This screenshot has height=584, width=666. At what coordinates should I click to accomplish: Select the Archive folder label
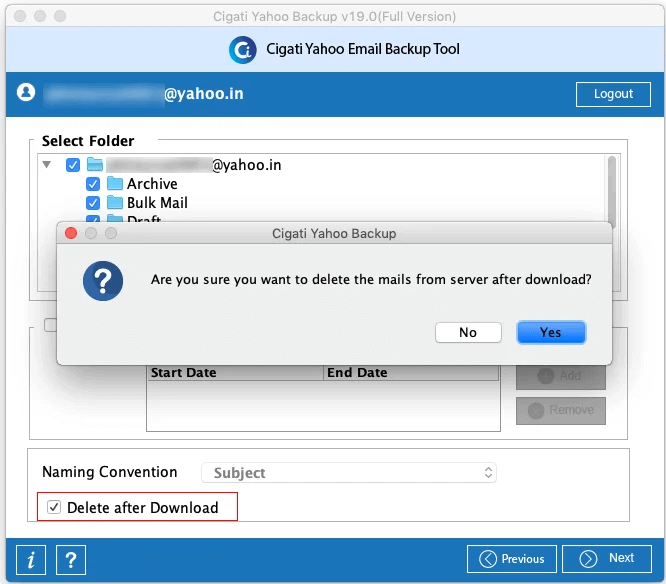click(152, 184)
